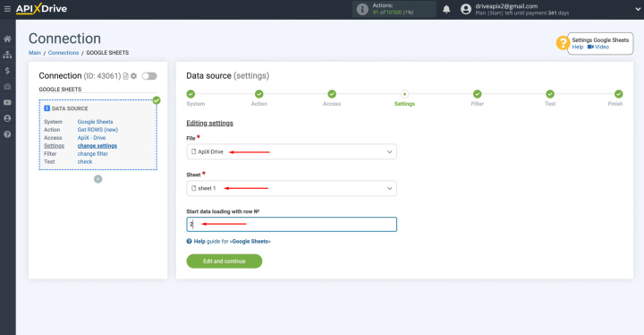Open the File dropdown
This screenshot has height=335, width=644.
[x=292, y=152]
